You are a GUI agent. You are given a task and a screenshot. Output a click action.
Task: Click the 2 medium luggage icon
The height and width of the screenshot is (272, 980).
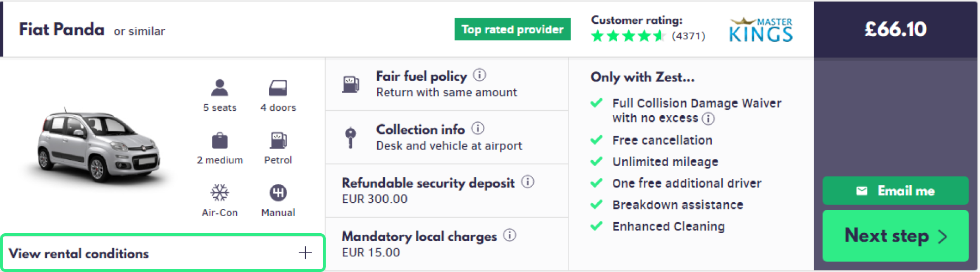coord(220,141)
